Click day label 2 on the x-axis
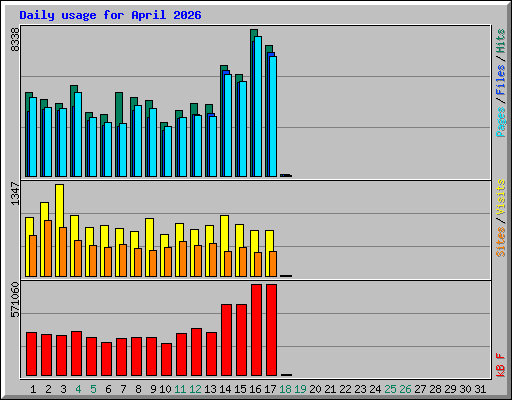 click(48, 389)
